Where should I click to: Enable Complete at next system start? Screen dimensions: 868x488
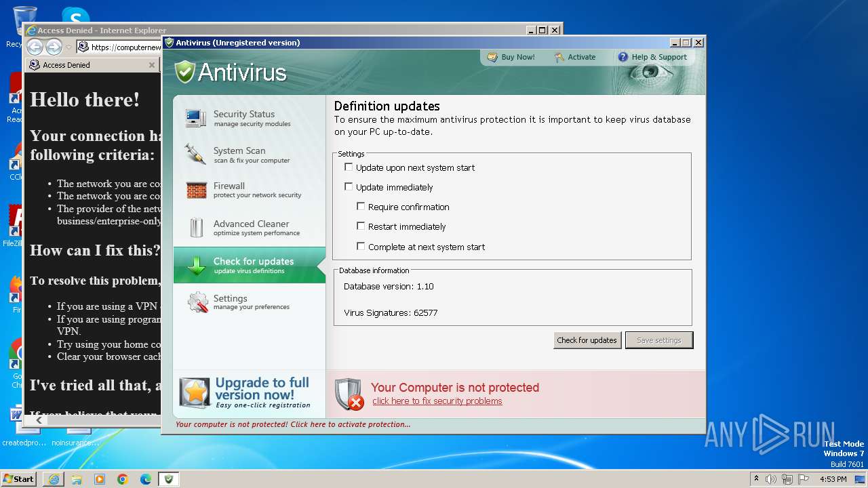(x=361, y=246)
